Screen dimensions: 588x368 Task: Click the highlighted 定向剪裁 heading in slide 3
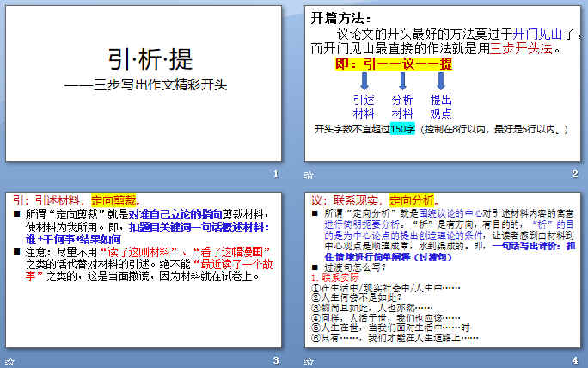point(113,199)
